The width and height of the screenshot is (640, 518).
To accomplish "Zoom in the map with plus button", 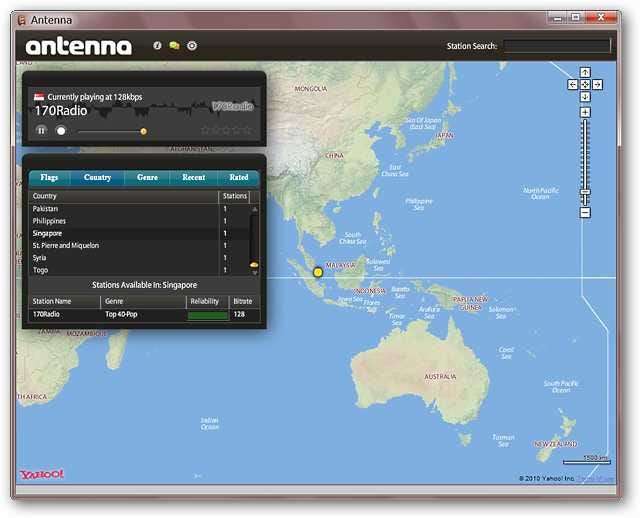I will pyautogui.click(x=585, y=112).
